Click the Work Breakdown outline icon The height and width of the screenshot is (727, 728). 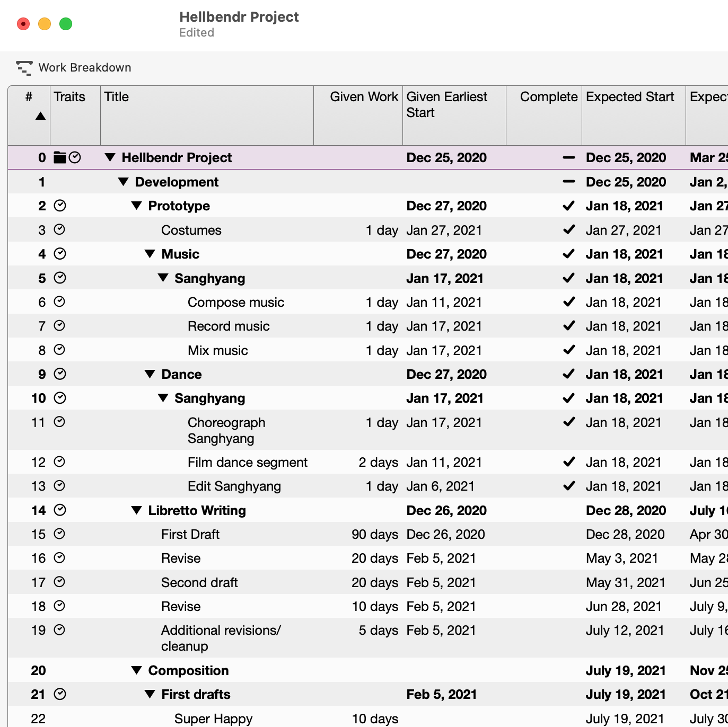click(24, 68)
